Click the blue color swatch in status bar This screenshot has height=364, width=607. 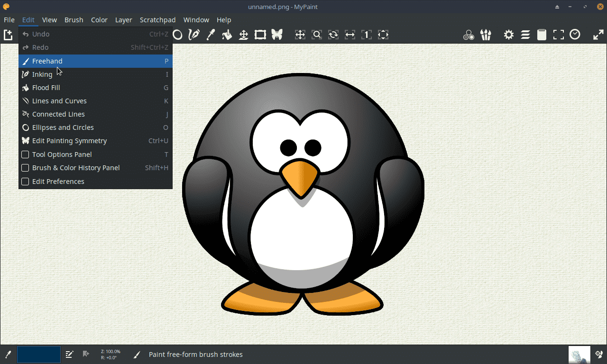(x=38, y=354)
